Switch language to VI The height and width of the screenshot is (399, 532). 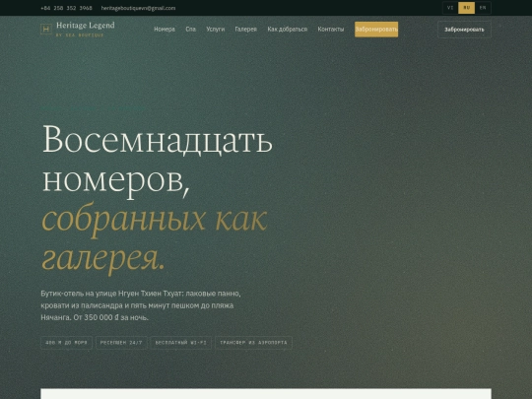point(450,8)
